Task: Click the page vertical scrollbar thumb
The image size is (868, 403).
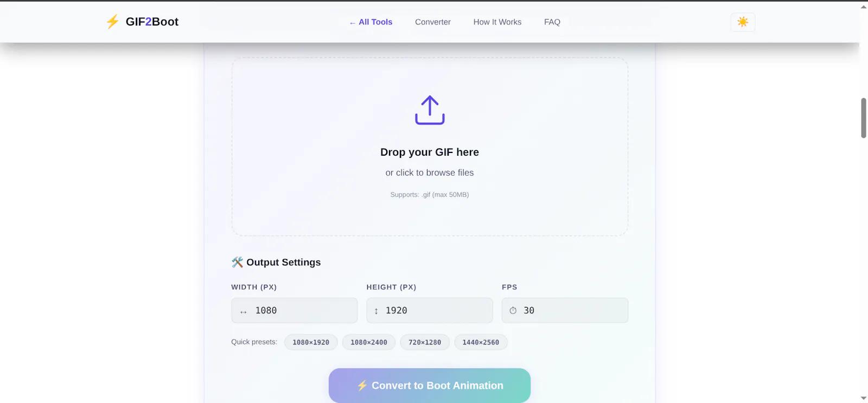Action: (x=864, y=118)
